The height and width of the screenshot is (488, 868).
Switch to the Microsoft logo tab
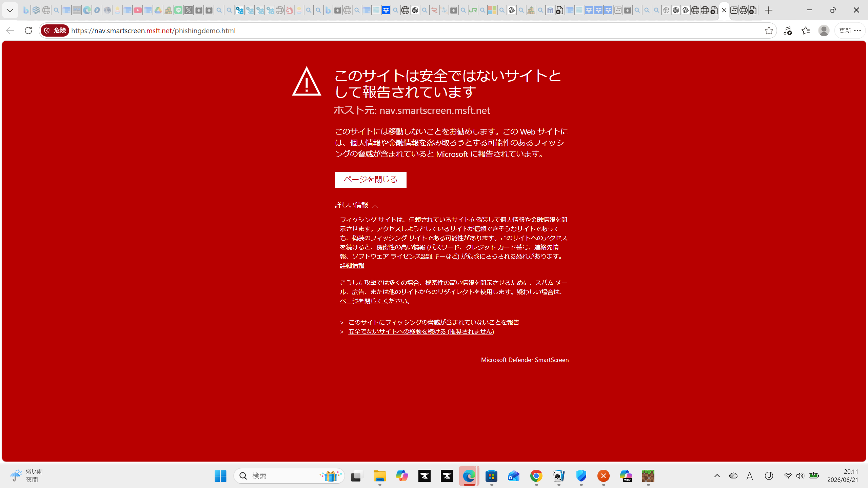(492, 10)
